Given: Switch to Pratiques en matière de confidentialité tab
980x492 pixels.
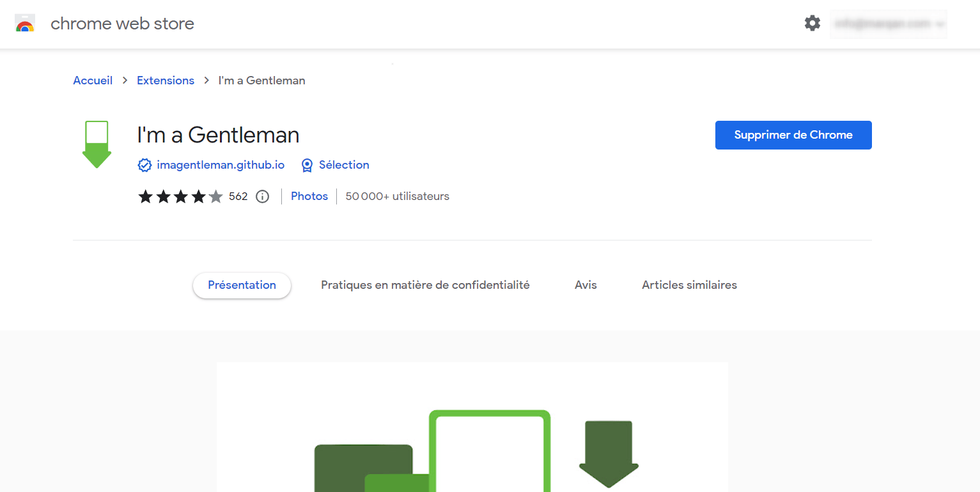Looking at the screenshot, I should pos(425,285).
